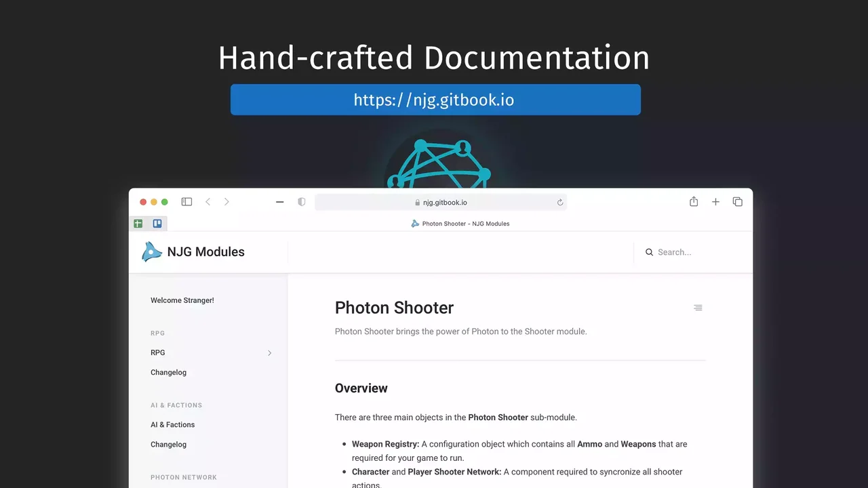The height and width of the screenshot is (488, 868).
Task: Open a new tab with plus icon
Action: [715, 202]
